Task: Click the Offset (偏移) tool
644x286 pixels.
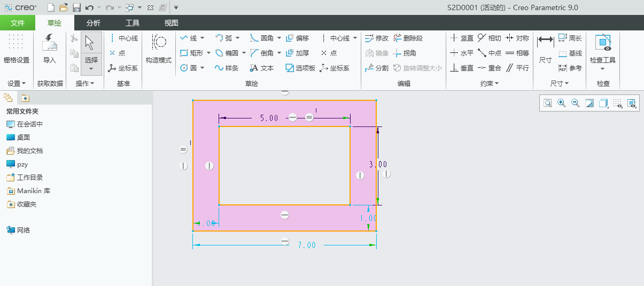Action: pyautogui.click(x=297, y=38)
